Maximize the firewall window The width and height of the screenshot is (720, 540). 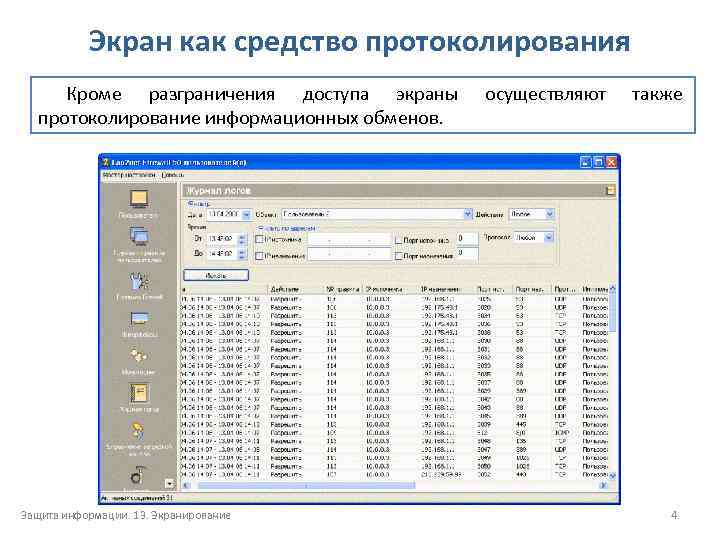[x=598, y=162]
